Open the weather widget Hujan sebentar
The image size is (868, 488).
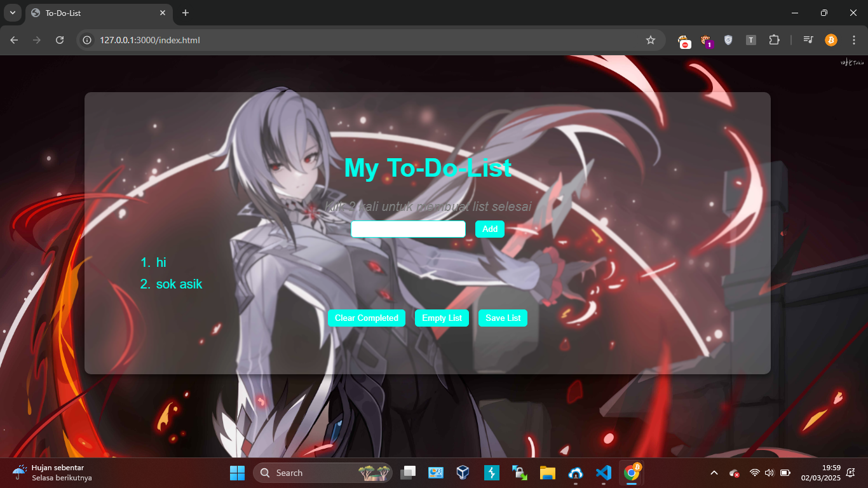[x=52, y=473]
